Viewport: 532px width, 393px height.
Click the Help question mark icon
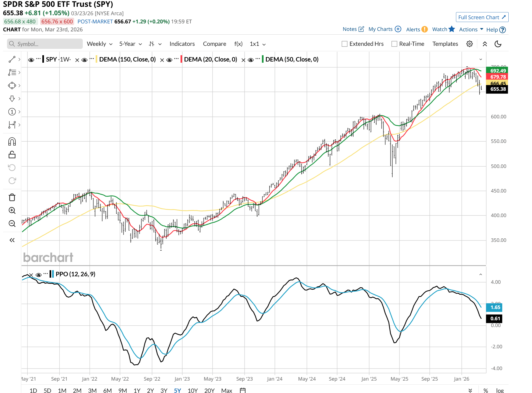click(502, 30)
